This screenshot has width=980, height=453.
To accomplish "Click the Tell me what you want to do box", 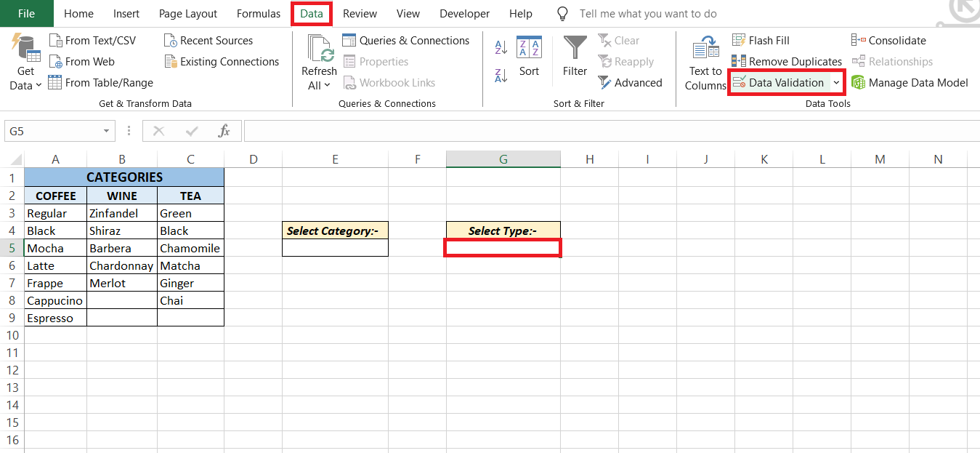I will click(648, 14).
